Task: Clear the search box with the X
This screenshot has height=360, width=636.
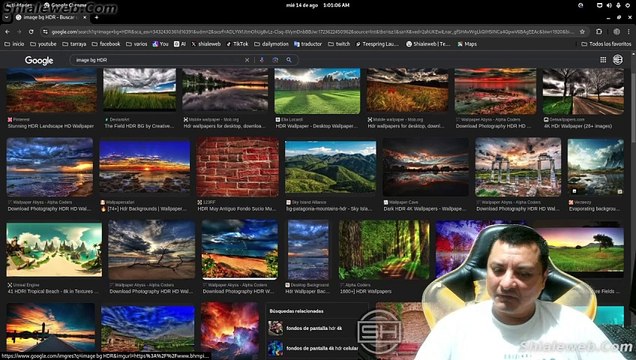Action: (x=247, y=60)
